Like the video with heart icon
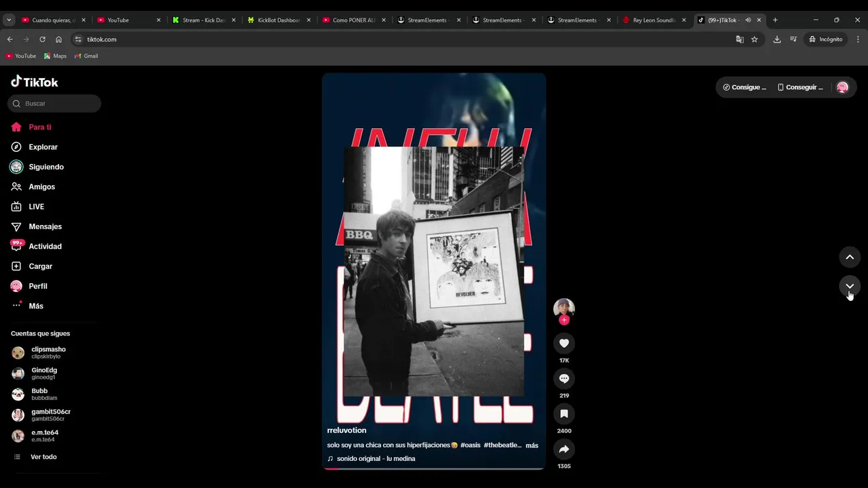The width and height of the screenshot is (868, 488). [564, 344]
